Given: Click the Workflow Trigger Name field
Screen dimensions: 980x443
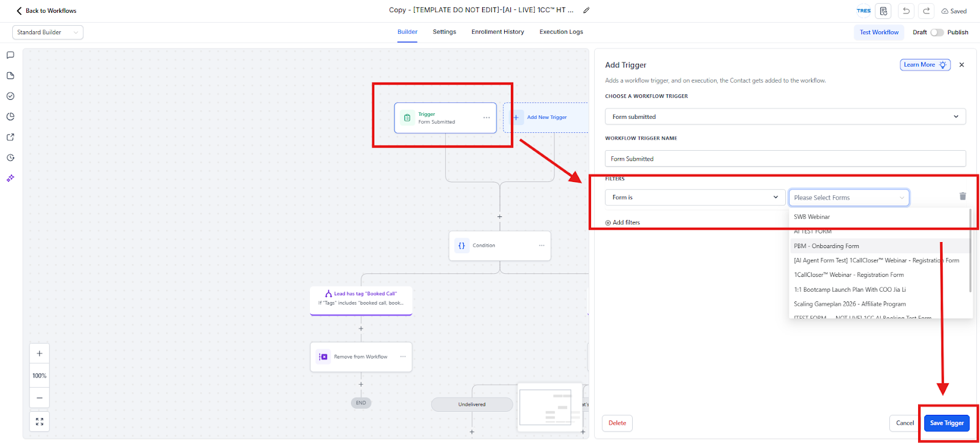Looking at the screenshot, I should pyautogui.click(x=785, y=159).
